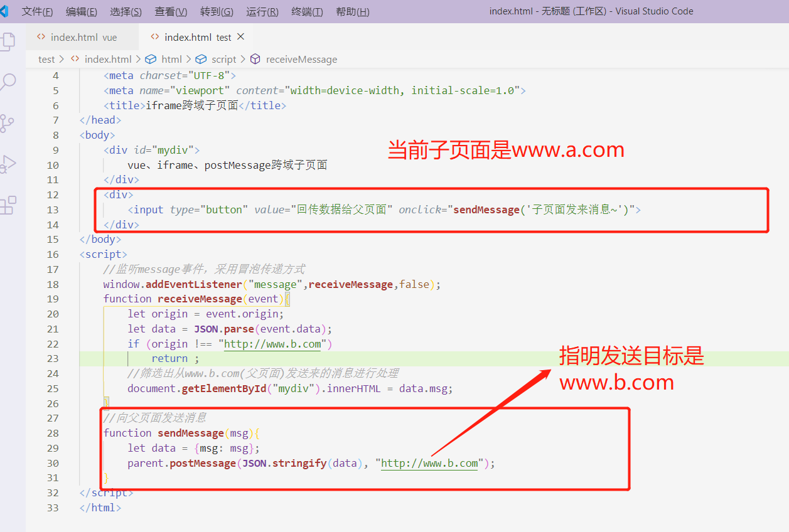
Task: Close the index.html test tab
Action: (x=241, y=37)
